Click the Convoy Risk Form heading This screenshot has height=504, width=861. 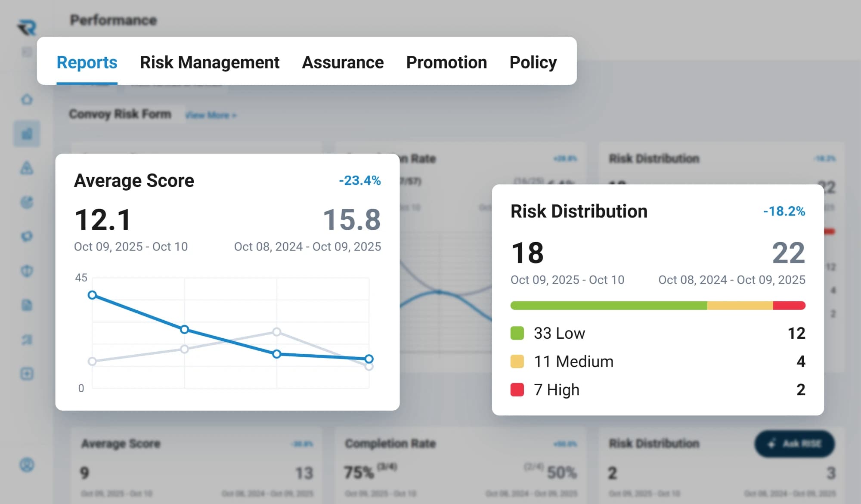click(x=120, y=114)
